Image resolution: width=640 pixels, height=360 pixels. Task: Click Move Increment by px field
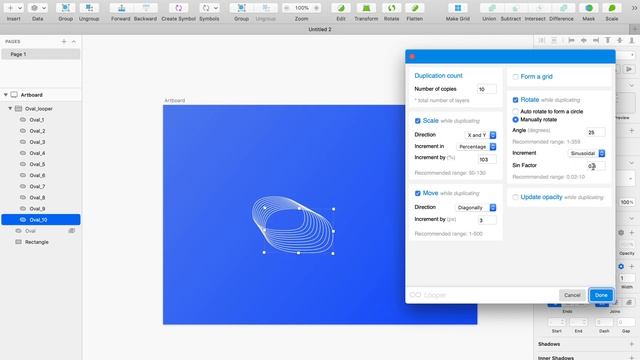pyautogui.click(x=487, y=220)
